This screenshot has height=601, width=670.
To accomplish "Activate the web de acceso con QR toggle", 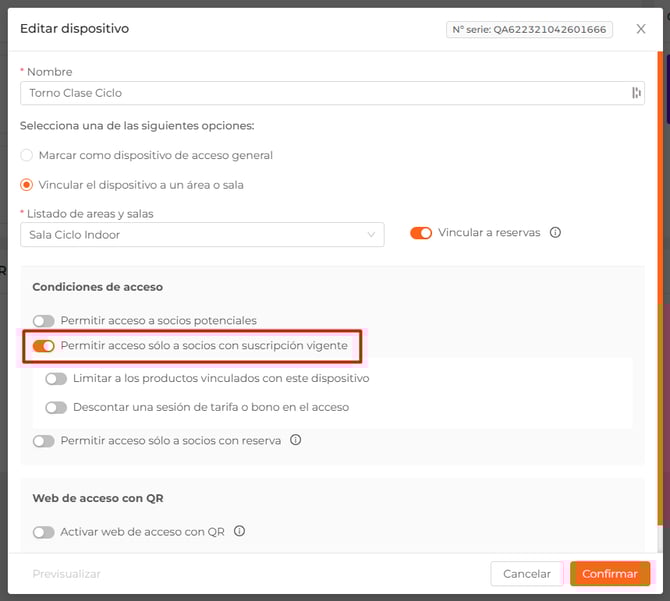I will click(x=44, y=533).
